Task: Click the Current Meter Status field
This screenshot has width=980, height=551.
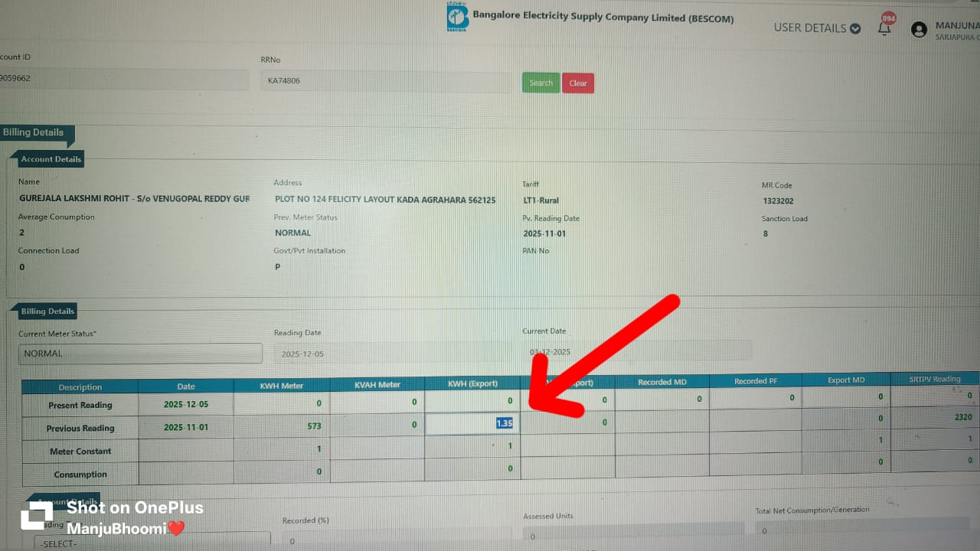Action: point(140,354)
